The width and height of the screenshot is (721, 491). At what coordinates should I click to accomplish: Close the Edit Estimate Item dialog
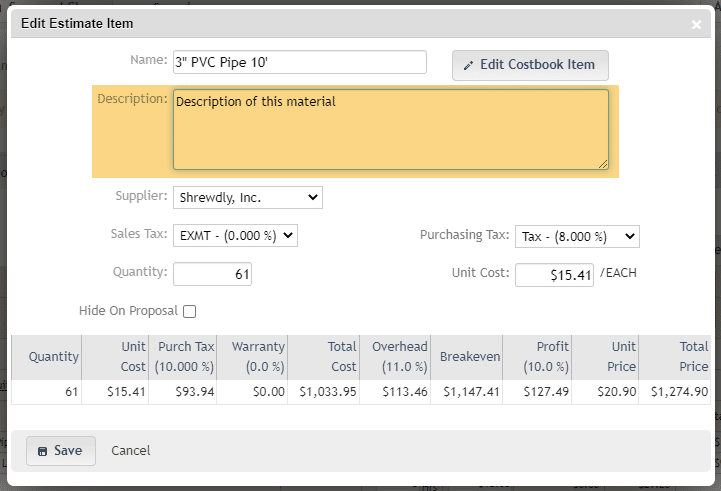[696, 24]
